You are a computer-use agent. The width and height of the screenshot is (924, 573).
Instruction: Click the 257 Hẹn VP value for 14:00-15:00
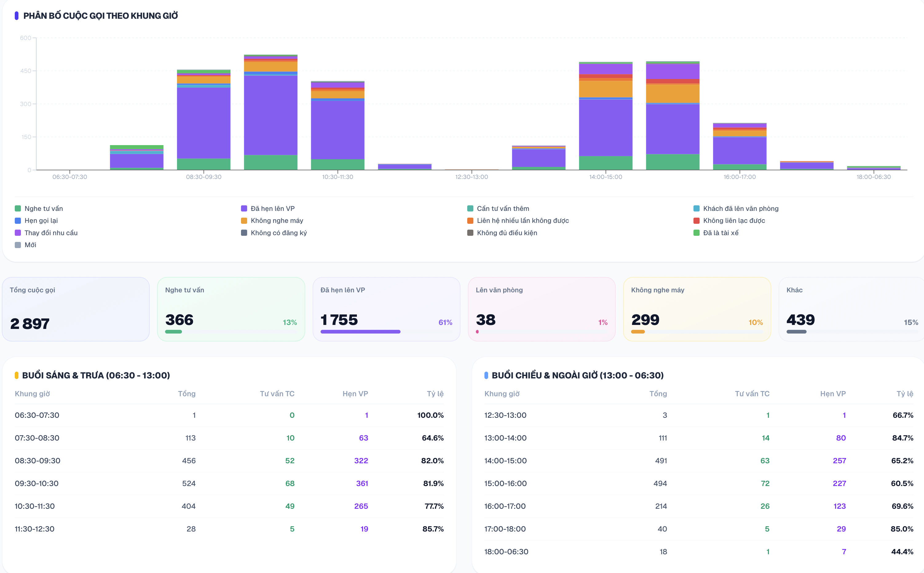coord(839,460)
